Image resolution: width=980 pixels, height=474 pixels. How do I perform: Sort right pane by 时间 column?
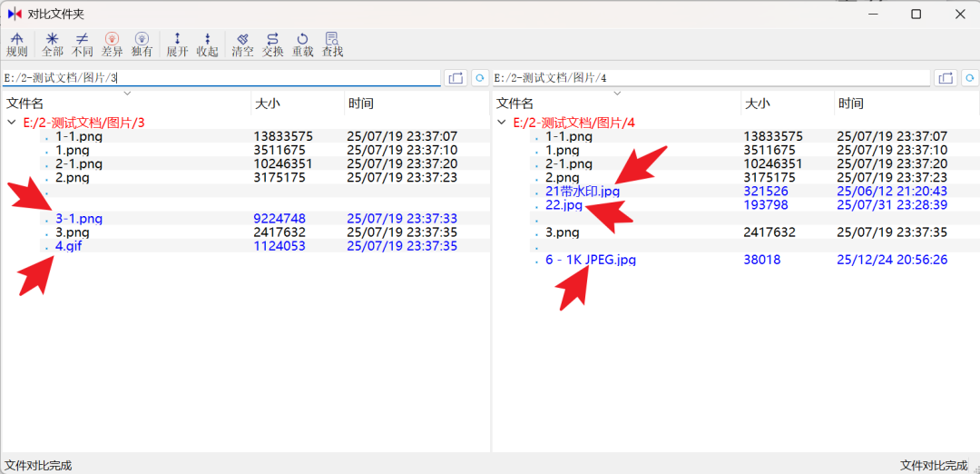click(906, 104)
